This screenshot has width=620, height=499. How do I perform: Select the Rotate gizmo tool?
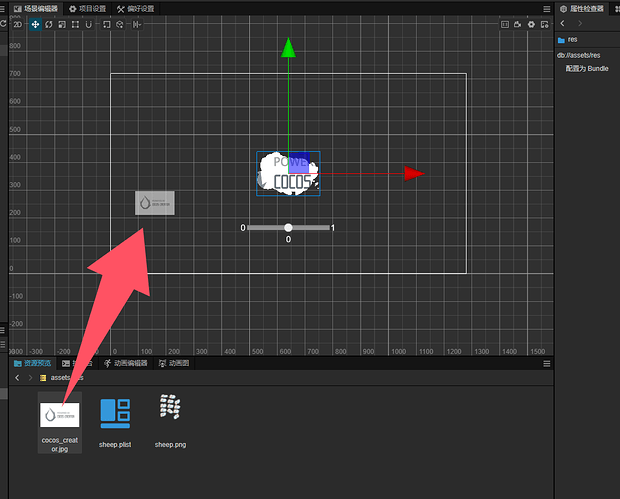(49, 25)
